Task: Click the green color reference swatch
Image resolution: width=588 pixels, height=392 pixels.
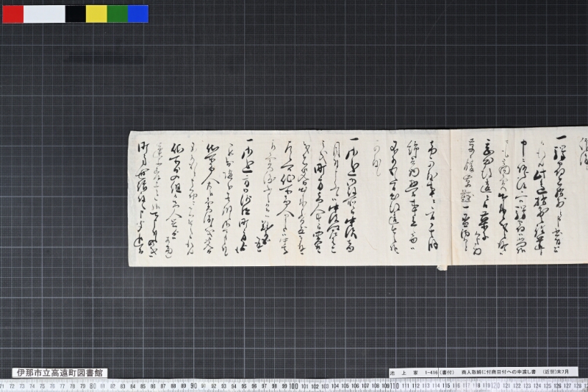Action: (x=118, y=14)
